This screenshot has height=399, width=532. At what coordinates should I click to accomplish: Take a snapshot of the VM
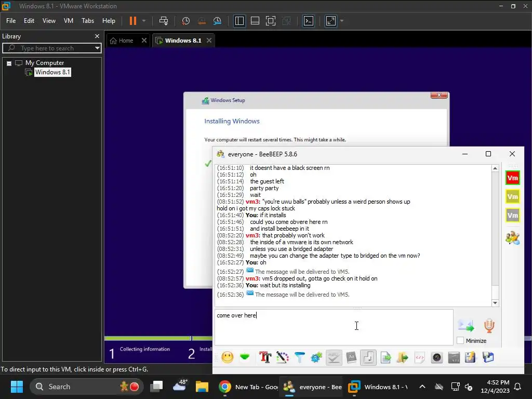point(185,21)
